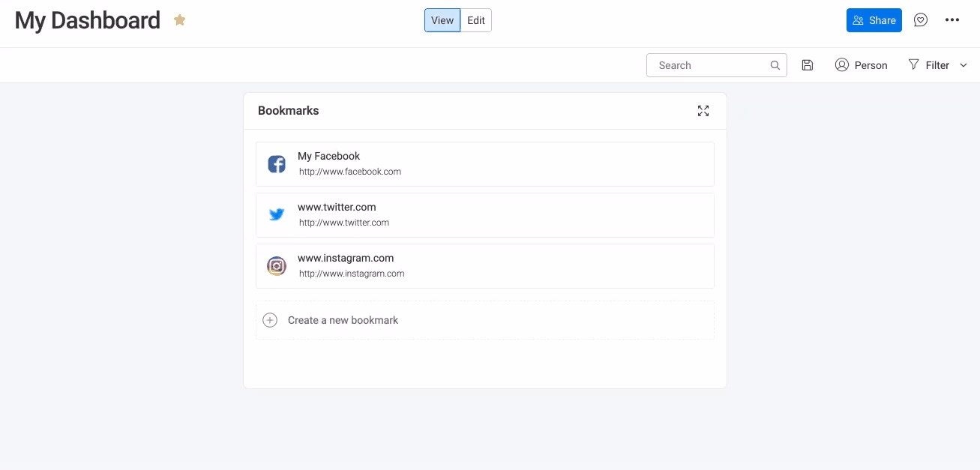
Task: Click the My Dashboard title
Action: (88, 20)
